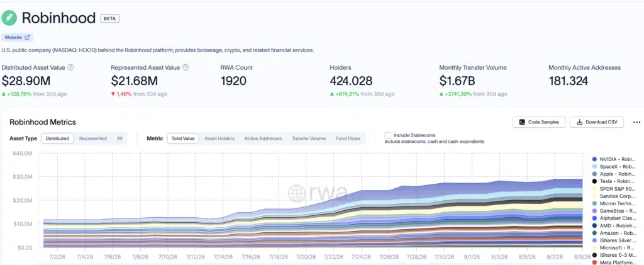Click the Download CSV button

pos(597,122)
